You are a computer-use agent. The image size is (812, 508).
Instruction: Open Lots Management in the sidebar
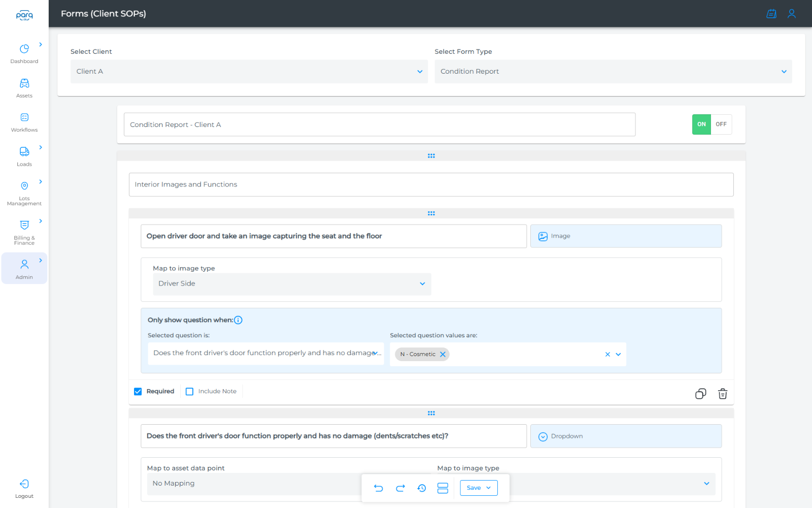[24, 193]
